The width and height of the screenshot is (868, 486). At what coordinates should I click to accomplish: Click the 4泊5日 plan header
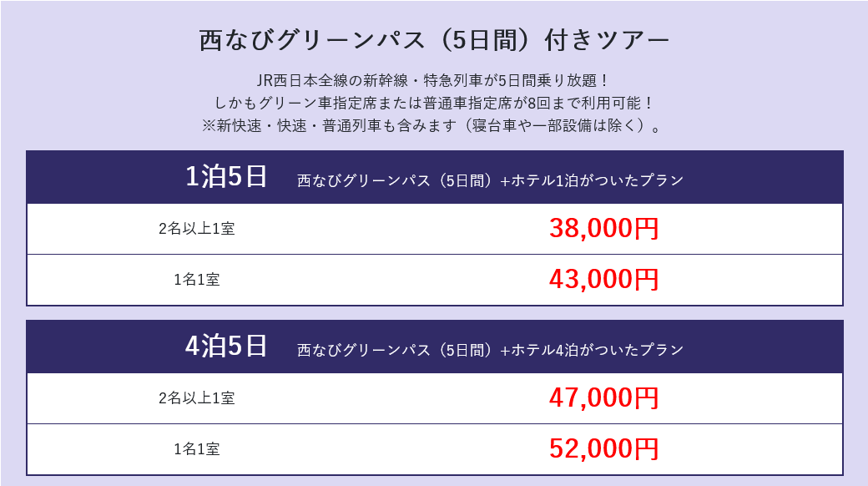[435, 347]
